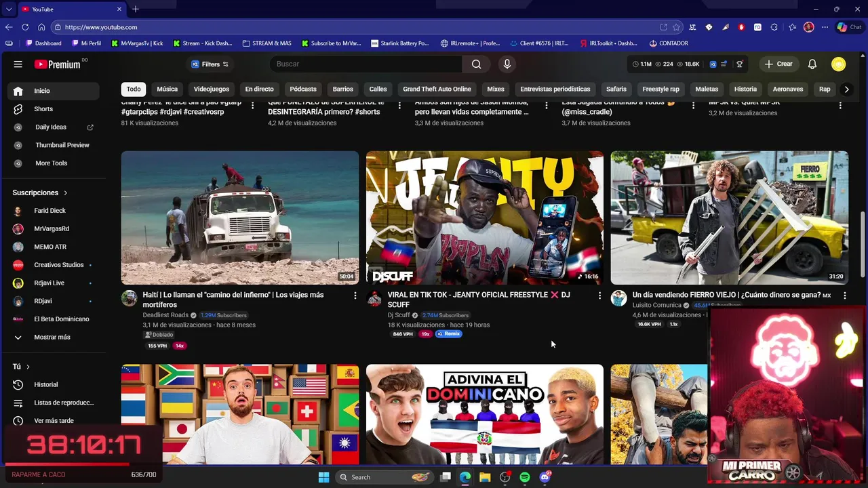
Task: Select the En directo chip
Action: (260, 89)
